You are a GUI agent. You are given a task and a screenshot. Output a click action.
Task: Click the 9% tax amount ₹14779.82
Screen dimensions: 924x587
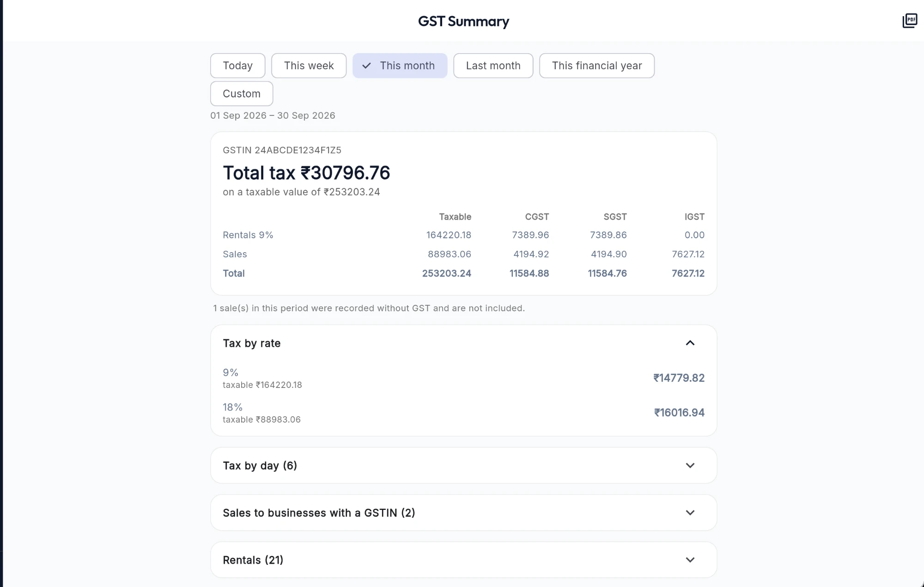coord(679,378)
